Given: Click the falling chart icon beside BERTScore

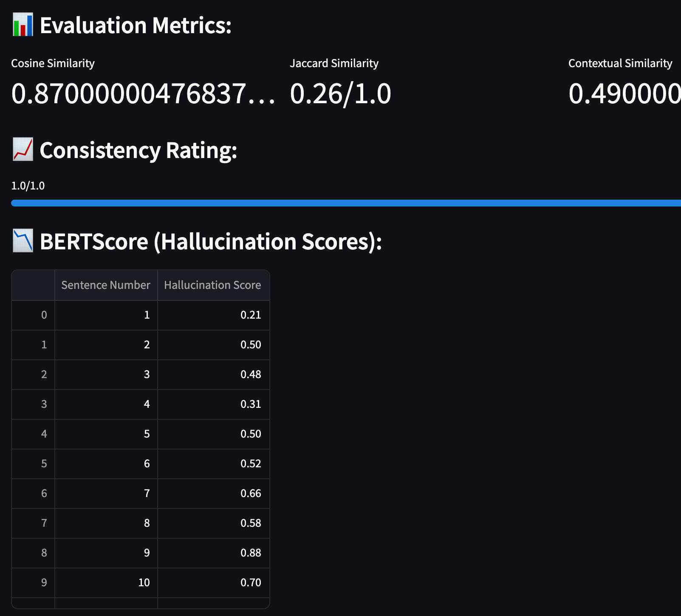Looking at the screenshot, I should point(23,241).
